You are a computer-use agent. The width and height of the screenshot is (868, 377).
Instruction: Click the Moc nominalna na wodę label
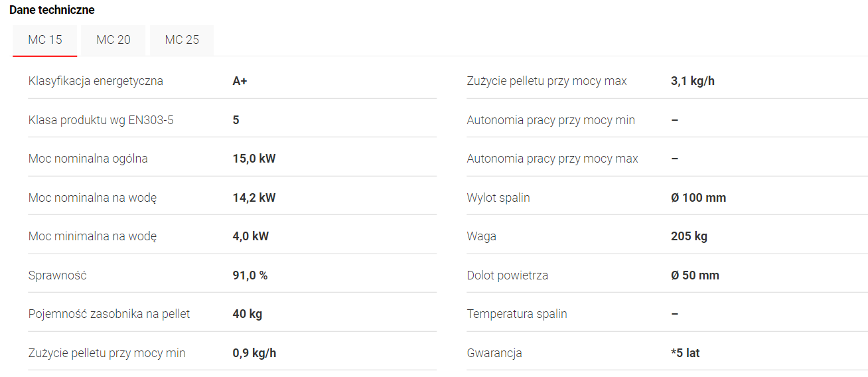point(93,198)
